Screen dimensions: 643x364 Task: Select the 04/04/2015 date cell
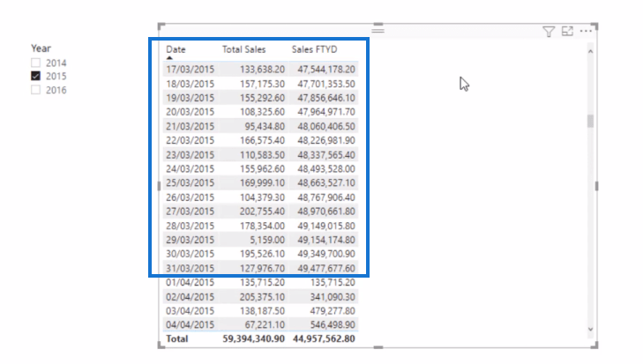tap(190, 324)
